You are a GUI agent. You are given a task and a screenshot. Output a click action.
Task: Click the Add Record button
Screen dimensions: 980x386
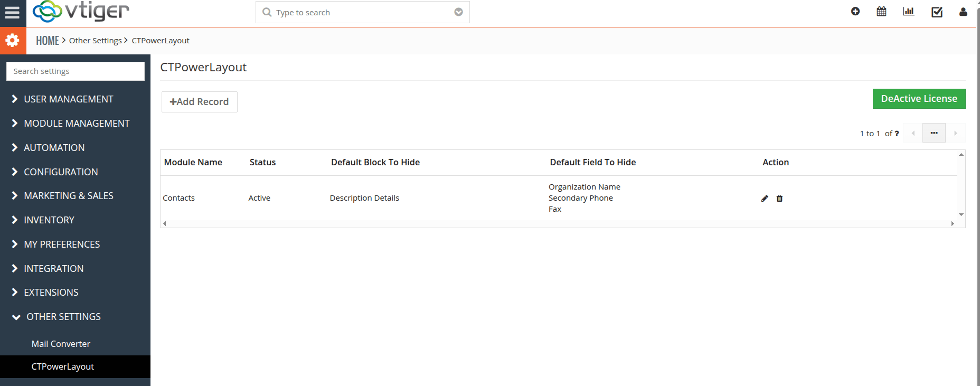click(x=200, y=102)
